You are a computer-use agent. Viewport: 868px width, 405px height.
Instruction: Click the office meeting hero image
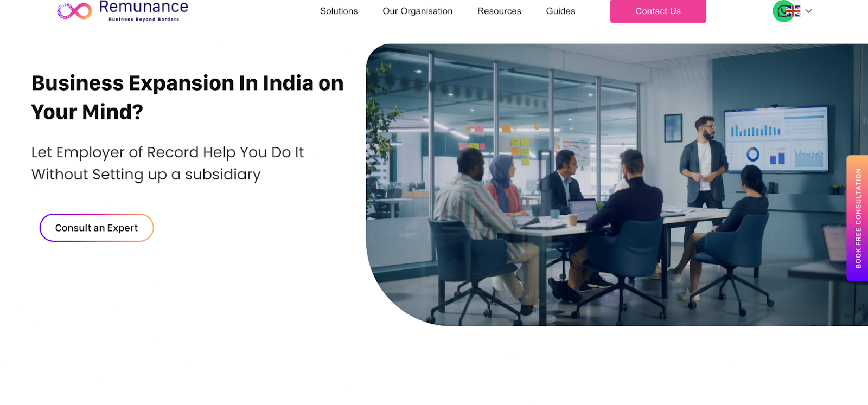coord(617,185)
